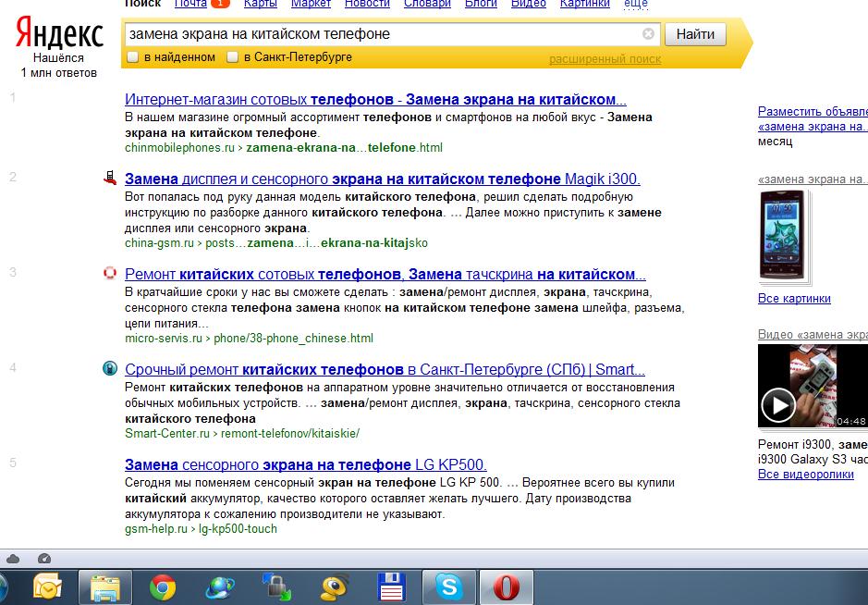This screenshot has height=605, width=868.
Task: Open the blue floppy disk taskbar app
Action: (x=391, y=587)
